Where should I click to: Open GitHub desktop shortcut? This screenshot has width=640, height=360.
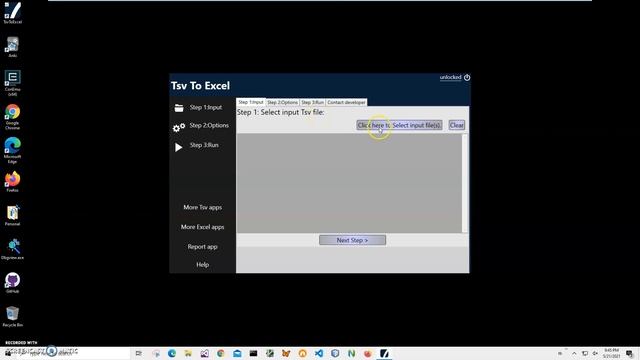(x=13, y=283)
